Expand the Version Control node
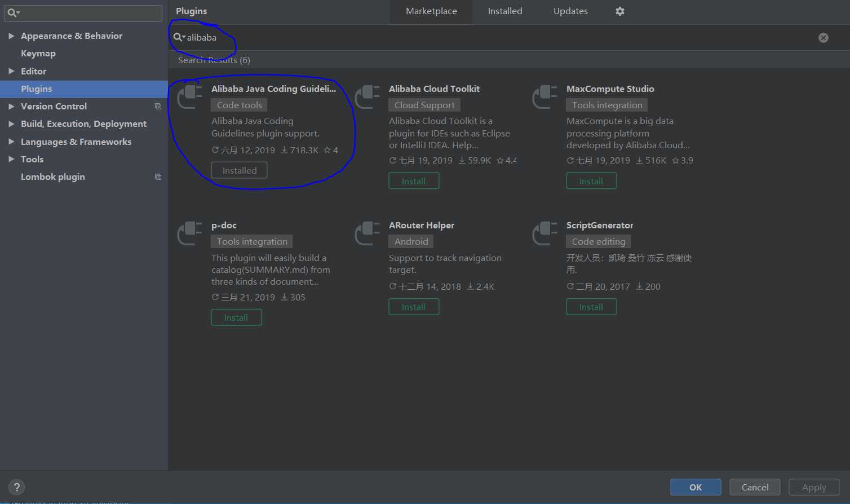 pyautogui.click(x=11, y=106)
